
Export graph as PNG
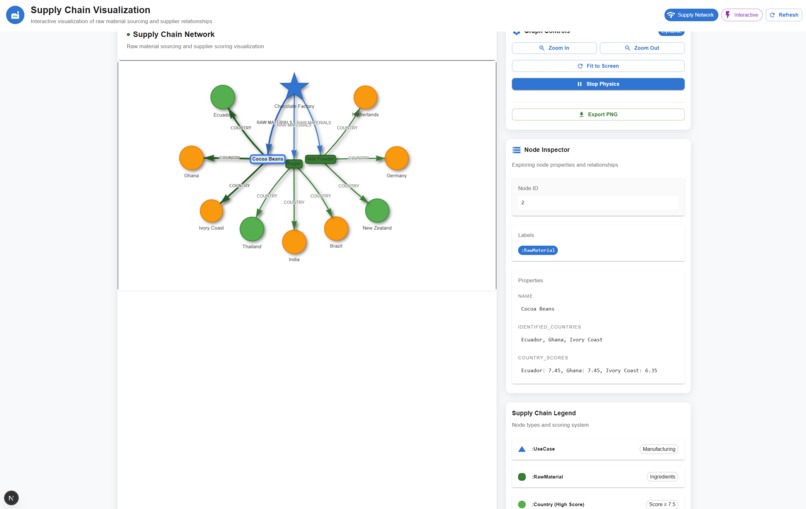(x=598, y=114)
